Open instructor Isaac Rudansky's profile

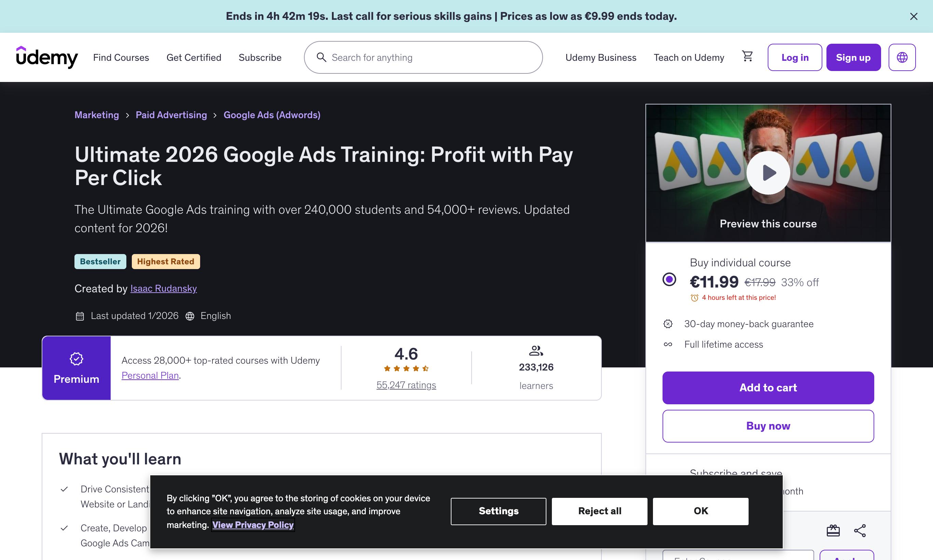[164, 289]
